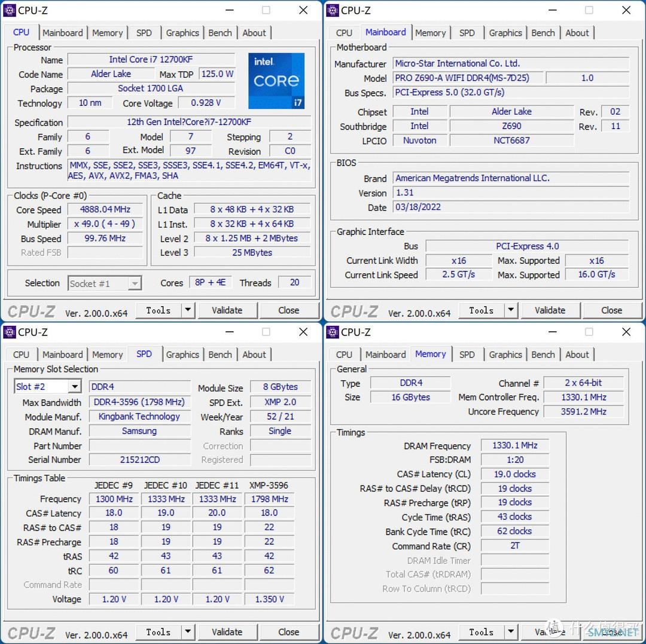Select About tab in SPD window
The height and width of the screenshot is (644, 646).
click(254, 355)
